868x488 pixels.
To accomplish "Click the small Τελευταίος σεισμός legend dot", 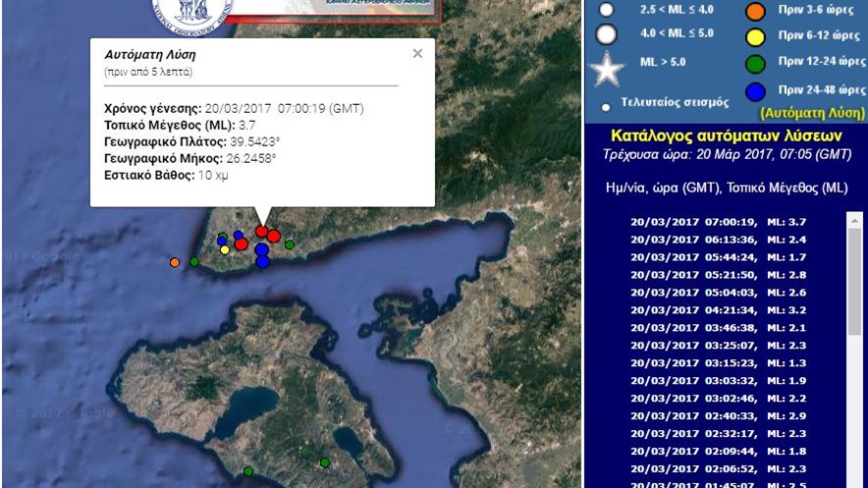I will pos(606,107).
